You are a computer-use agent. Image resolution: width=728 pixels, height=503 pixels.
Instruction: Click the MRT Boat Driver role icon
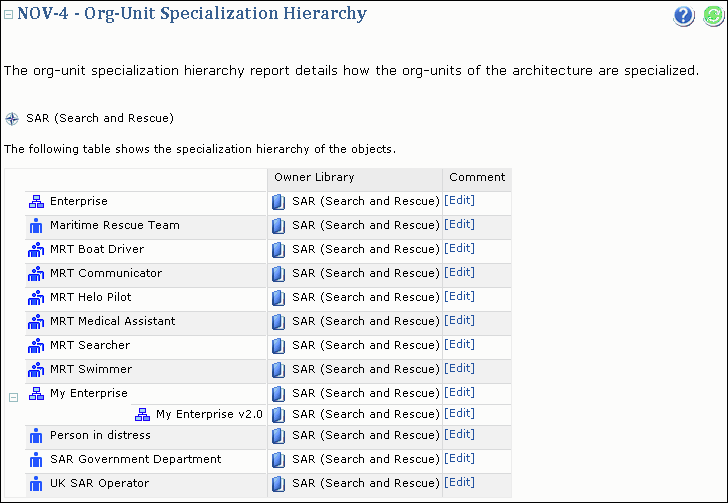click(x=36, y=250)
